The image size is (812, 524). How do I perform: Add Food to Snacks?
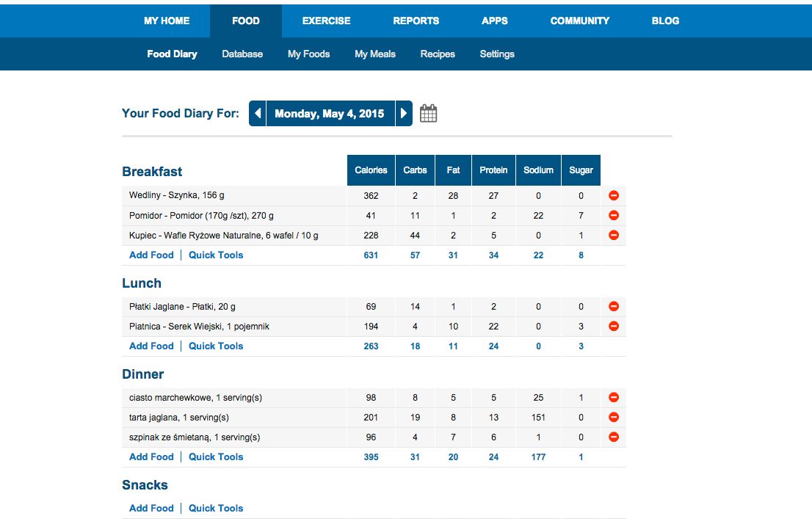[151, 509]
